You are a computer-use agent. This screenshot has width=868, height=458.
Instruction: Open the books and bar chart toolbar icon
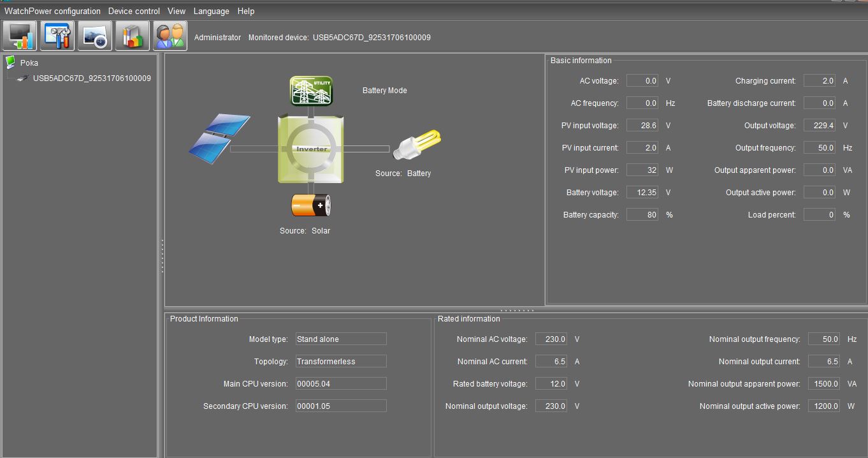(133, 36)
